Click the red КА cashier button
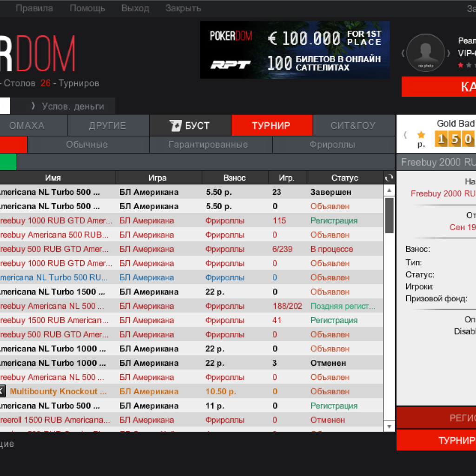This screenshot has width=476, height=476. (439, 86)
